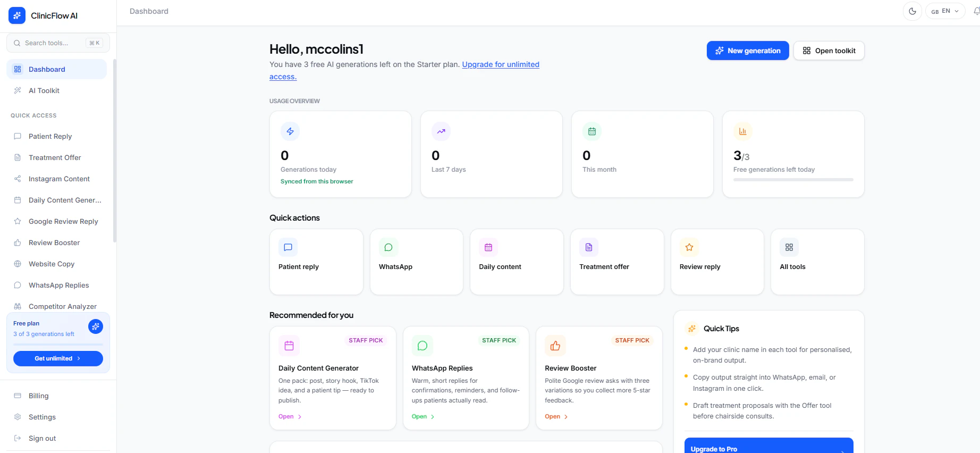Click the lightning icon on Generations today
This screenshot has width=980, height=453.
click(x=290, y=131)
